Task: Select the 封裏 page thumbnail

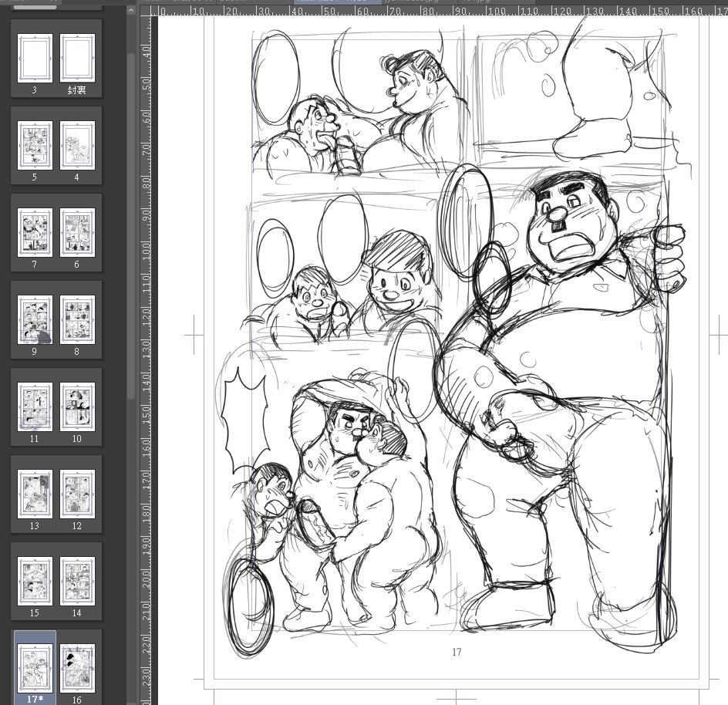Action: tap(77, 58)
